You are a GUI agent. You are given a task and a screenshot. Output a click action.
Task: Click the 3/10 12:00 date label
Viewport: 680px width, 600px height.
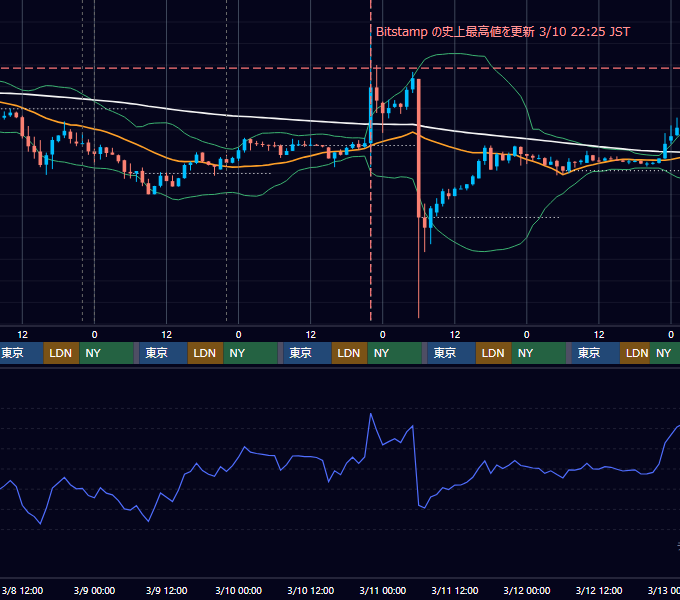click(311, 590)
